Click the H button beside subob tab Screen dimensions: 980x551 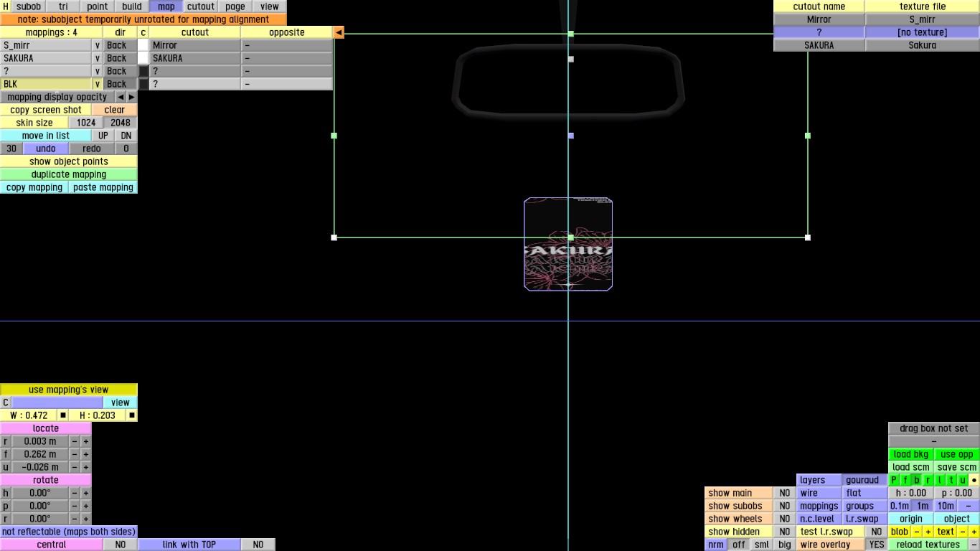(x=6, y=6)
